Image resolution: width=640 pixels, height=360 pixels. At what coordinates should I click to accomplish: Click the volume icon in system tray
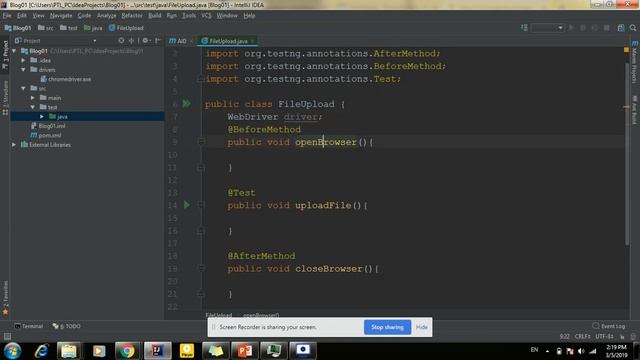tap(581, 351)
